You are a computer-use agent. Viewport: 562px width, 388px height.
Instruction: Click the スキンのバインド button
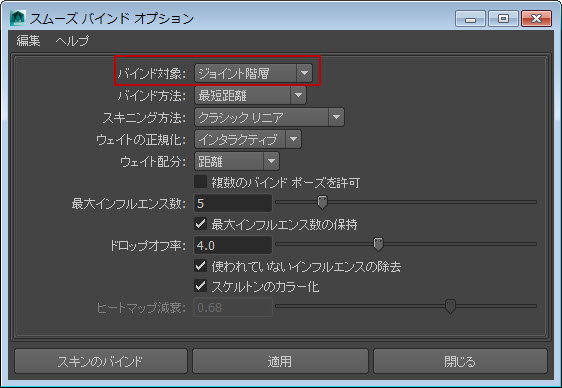(101, 361)
